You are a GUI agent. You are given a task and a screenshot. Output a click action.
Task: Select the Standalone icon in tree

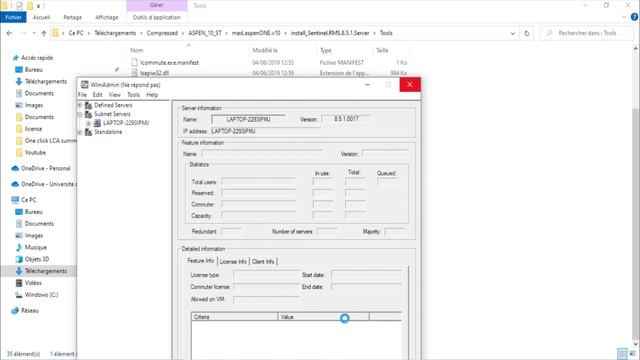[88, 132]
